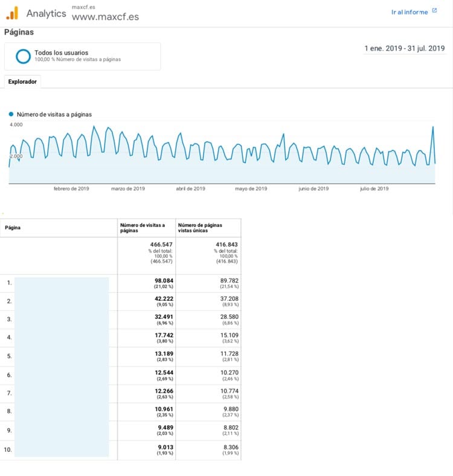Open the Ir al informe link
The height and width of the screenshot is (476, 453).
(x=410, y=12)
